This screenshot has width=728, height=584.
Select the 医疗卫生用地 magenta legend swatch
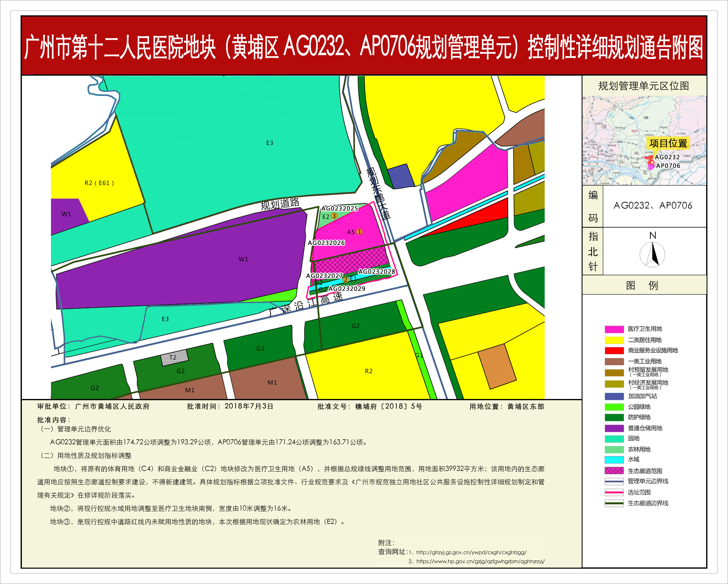(x=614, y=329)
